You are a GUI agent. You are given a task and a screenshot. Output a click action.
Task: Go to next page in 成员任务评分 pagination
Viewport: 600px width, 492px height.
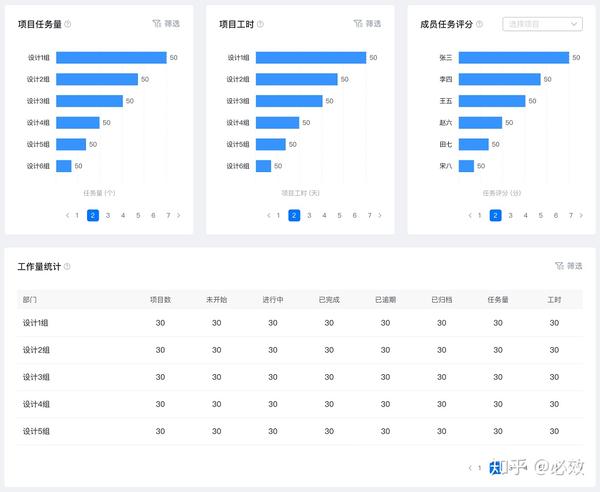[x=582, y=215]
